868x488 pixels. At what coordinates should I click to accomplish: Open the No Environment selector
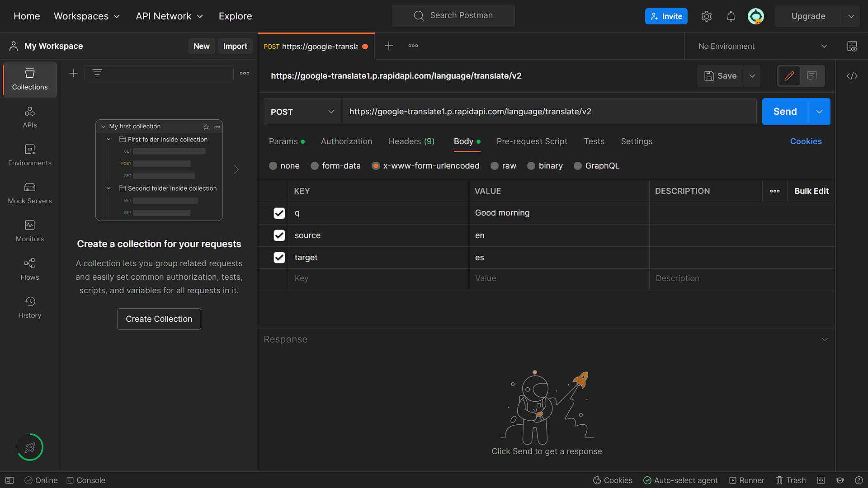(x=763, y=46)
